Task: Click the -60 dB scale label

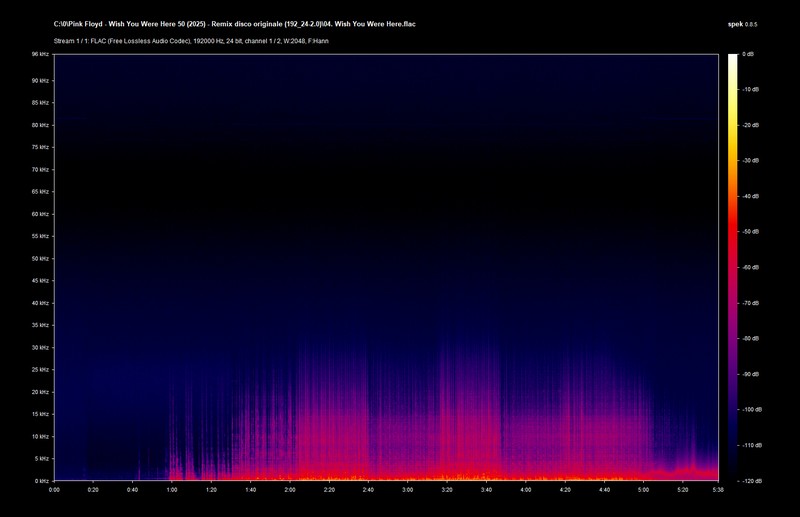Action: (x=750, y=267)
